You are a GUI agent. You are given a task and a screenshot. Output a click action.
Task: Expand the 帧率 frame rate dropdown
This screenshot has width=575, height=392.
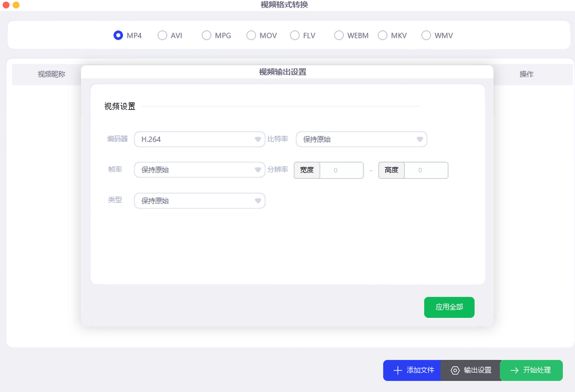pos(200,170)
